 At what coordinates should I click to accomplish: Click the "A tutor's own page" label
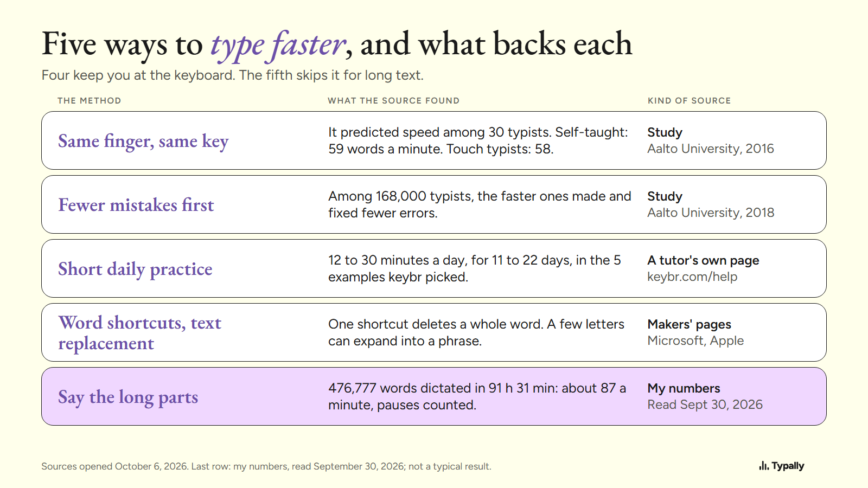pyautogui.click(x=703, y=260)
